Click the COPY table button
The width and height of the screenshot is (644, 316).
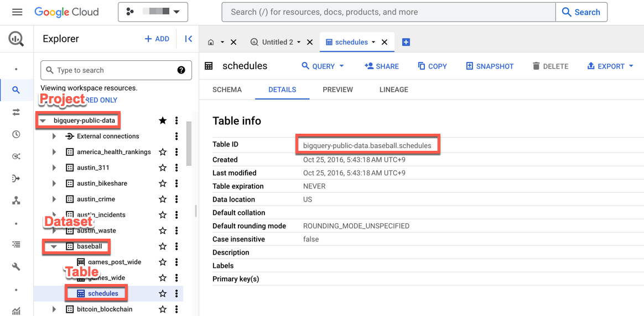pyautogui.click(x=432, y=66)
